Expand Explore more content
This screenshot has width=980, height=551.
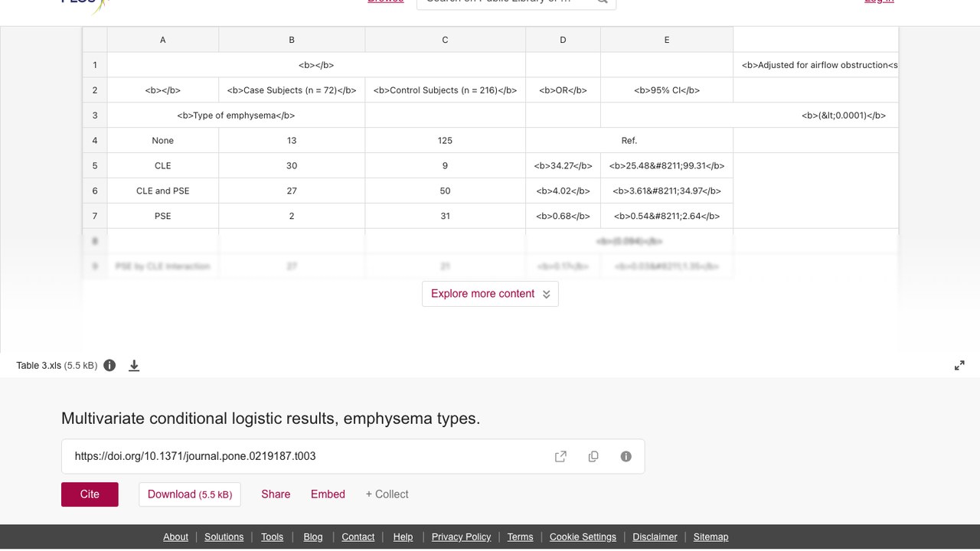[x=490, y=294]
